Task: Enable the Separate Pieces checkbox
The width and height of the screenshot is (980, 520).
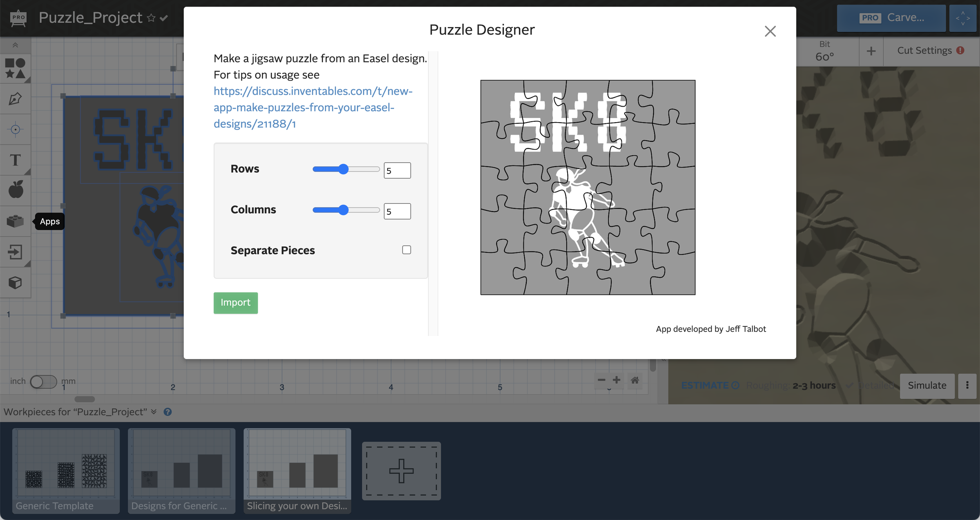Action: 406,250
